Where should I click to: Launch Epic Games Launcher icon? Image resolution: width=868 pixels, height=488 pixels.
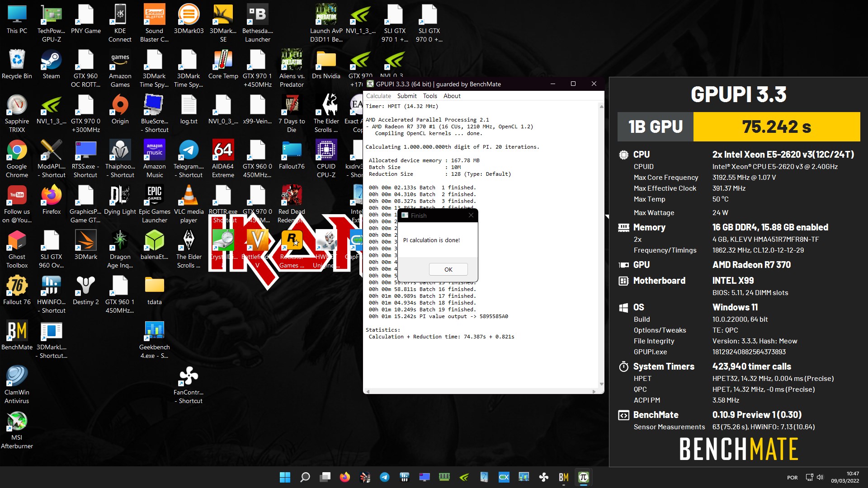(154, 204)
